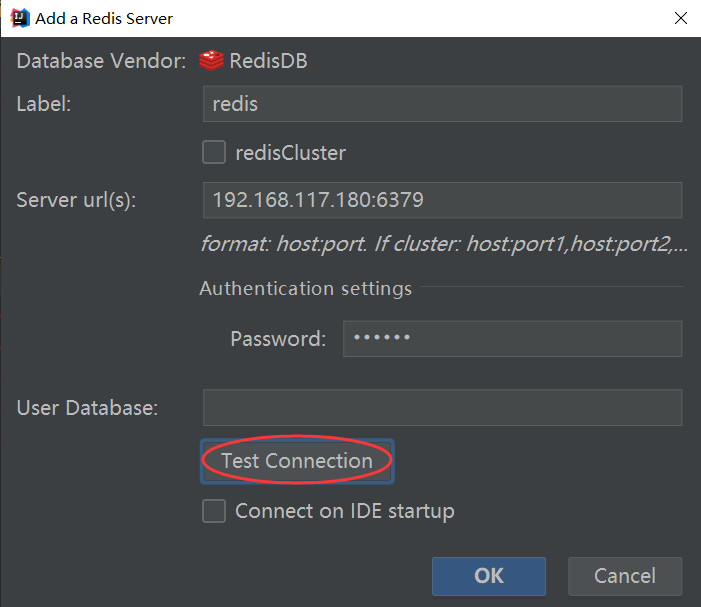This screenshot has width=701, height=607.
Task: Click the "Server url(s):" label
Action: tap(76, 200)
